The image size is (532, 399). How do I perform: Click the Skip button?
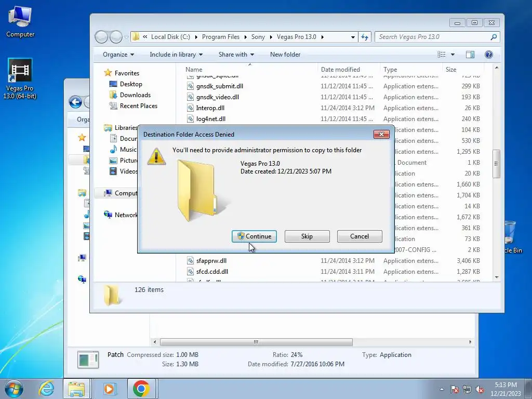pos(307,236)
